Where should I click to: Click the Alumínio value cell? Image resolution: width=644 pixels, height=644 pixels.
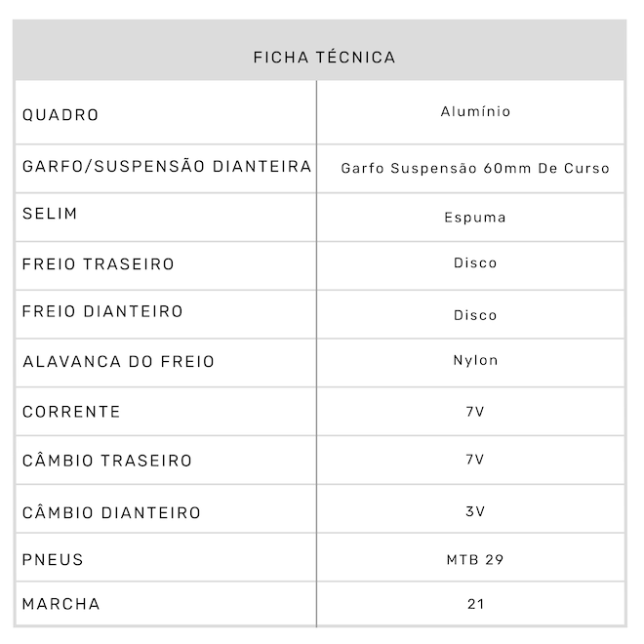coord(475,111)
